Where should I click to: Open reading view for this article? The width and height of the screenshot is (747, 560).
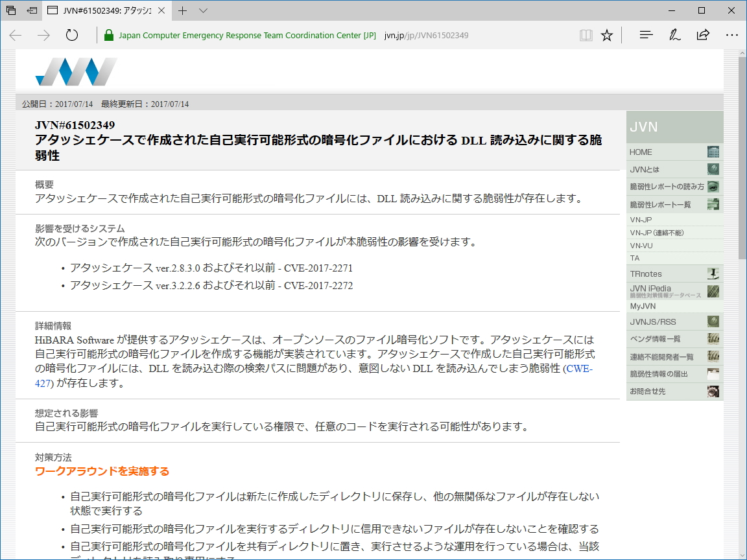586,35
